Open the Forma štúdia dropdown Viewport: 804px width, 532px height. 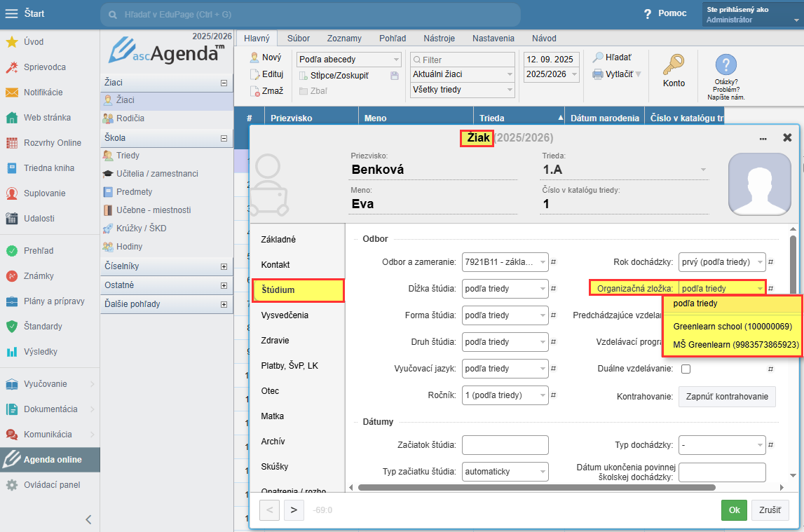click(x=505, y=315)
